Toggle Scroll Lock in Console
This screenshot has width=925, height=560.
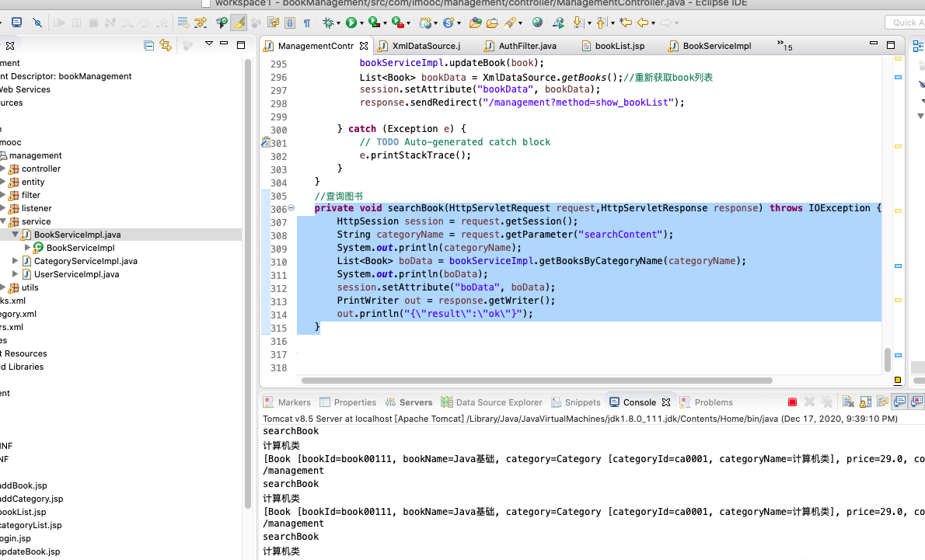click(865, 402)
